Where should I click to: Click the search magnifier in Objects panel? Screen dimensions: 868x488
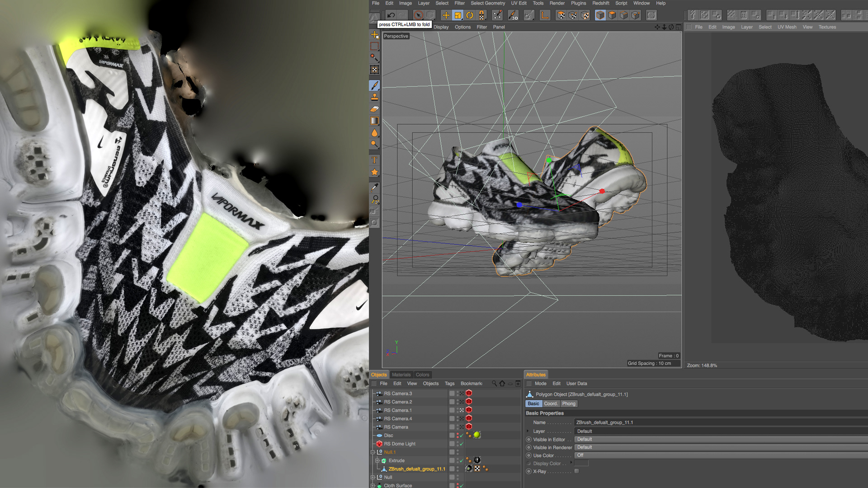point(494,383)
